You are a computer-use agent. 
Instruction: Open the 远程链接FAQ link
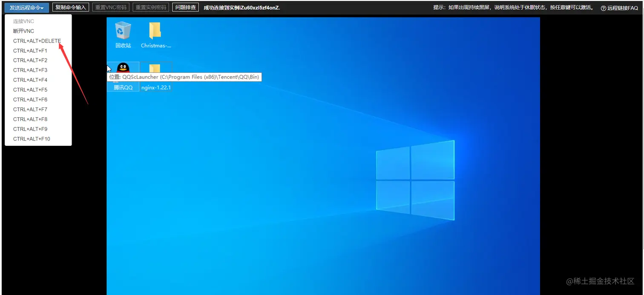tap(623, 8)
